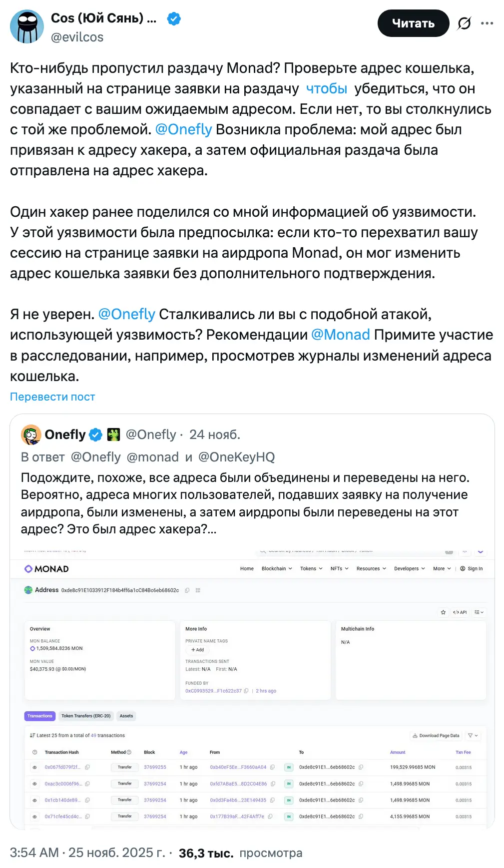Click the Download Page Data button

click(x=436, y=736)
